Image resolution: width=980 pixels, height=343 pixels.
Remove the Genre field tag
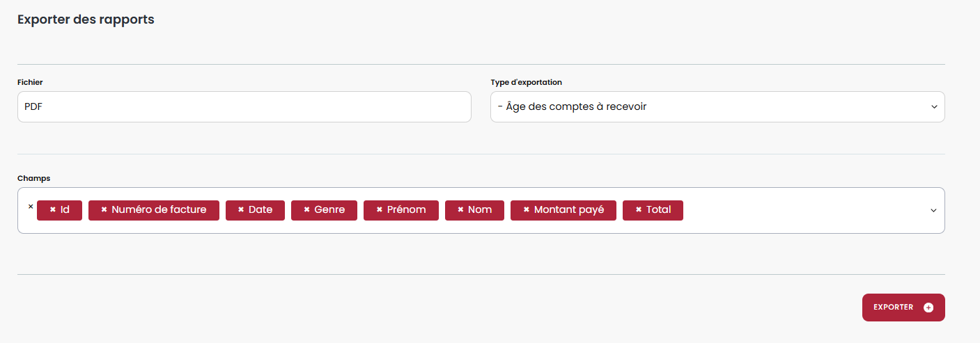[306, 210]
